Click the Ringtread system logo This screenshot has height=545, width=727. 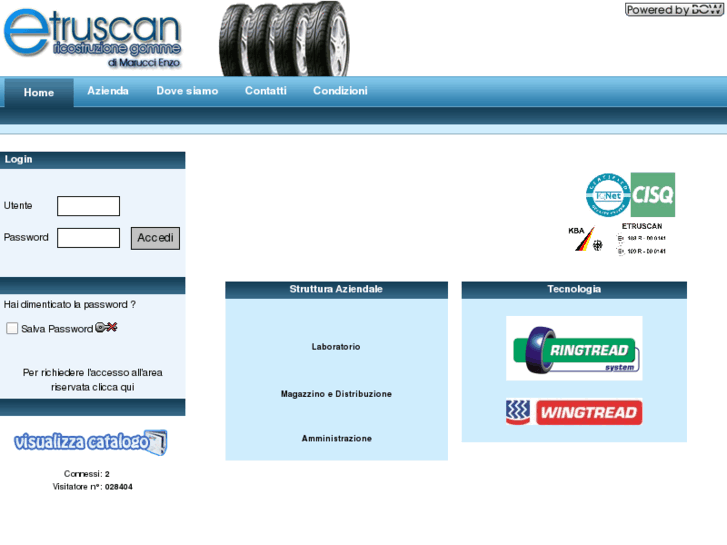(x=574, y=348)
